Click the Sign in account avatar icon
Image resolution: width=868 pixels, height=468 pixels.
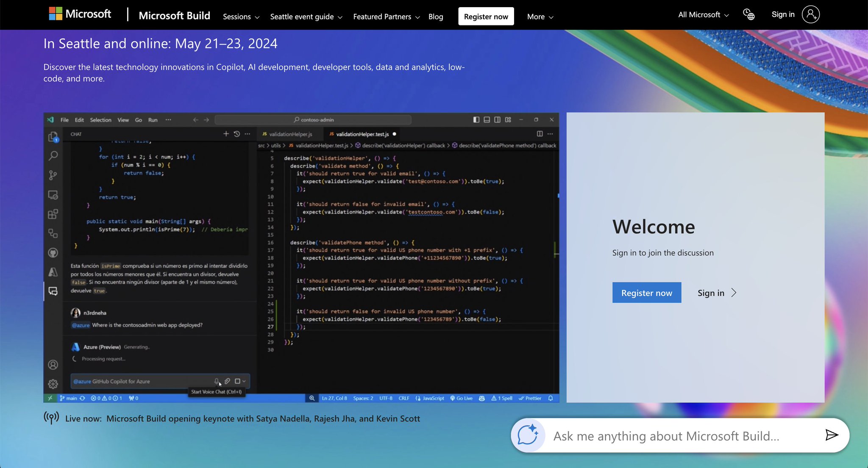click(x=811, y=14)
